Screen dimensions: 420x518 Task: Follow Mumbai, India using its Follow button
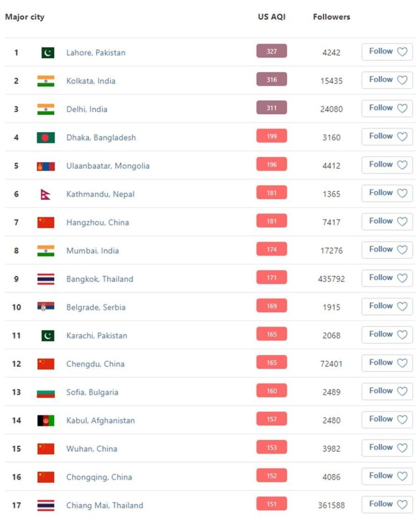click(x=387, y=250)
